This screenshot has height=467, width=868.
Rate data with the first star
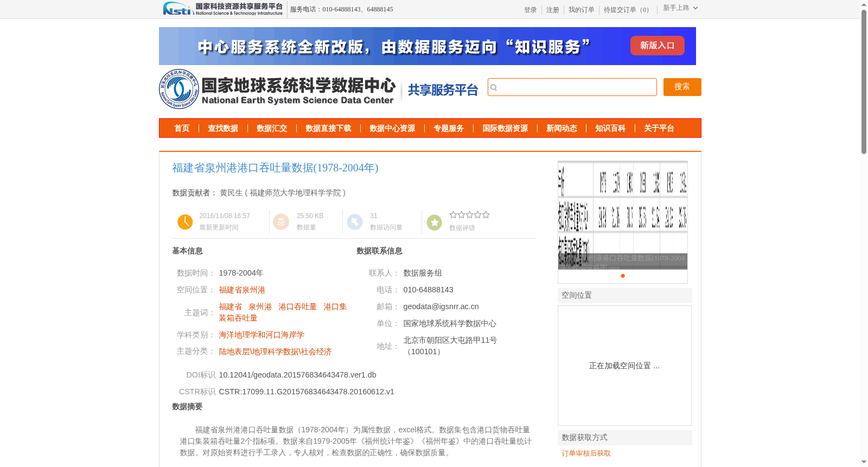453,215
